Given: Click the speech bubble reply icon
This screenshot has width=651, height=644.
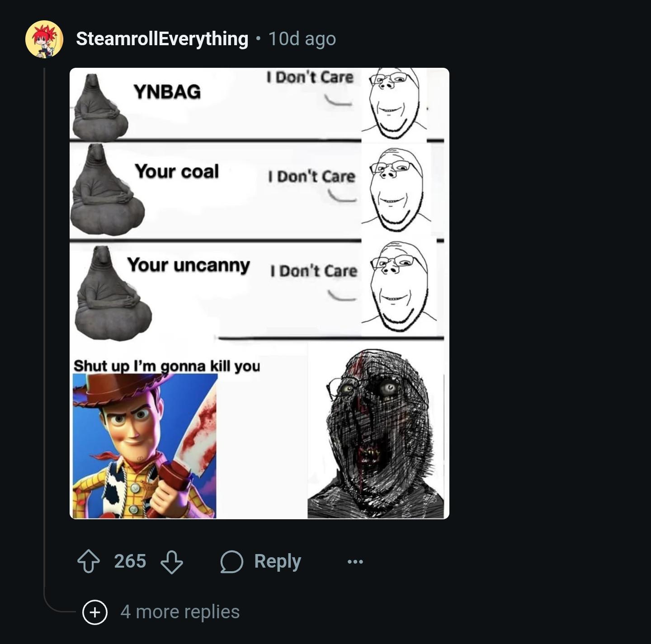Looking at the screenshot, I should (232, 561).
